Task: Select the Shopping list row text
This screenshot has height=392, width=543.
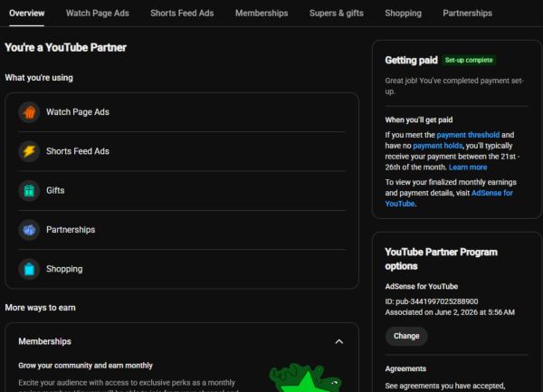Action: pos(64,269)
